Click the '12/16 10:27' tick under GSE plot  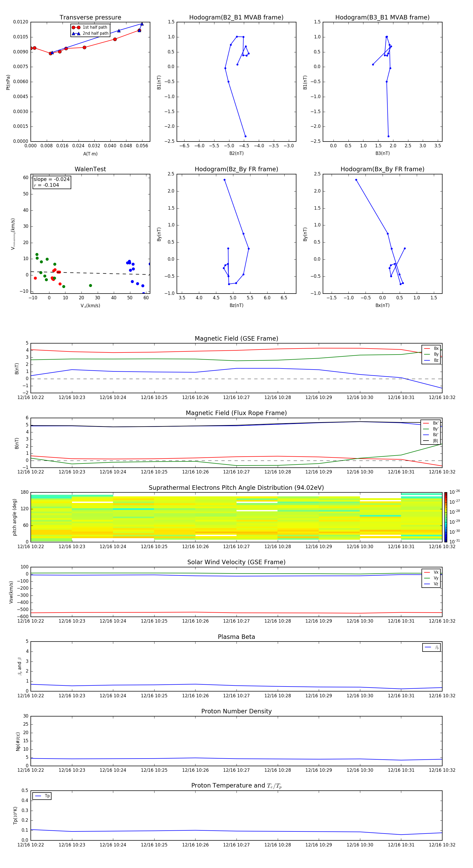[x=236, y=398]
